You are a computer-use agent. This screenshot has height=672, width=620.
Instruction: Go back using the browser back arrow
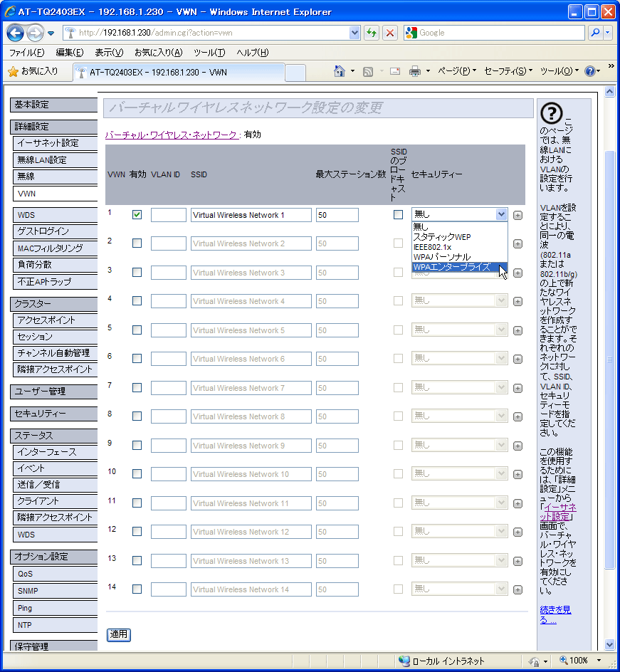click(x=16, y=33)
